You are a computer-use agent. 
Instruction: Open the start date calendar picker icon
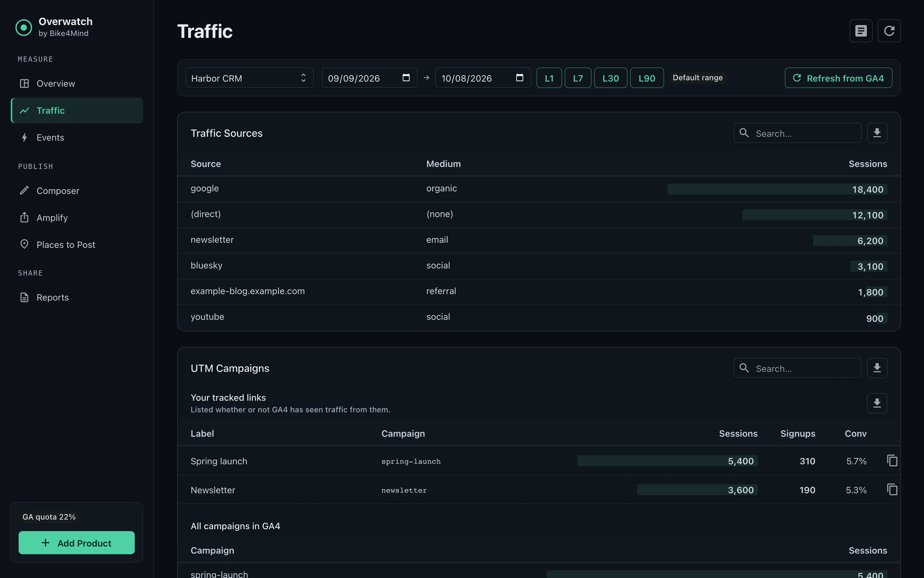[x=406, y=78]
